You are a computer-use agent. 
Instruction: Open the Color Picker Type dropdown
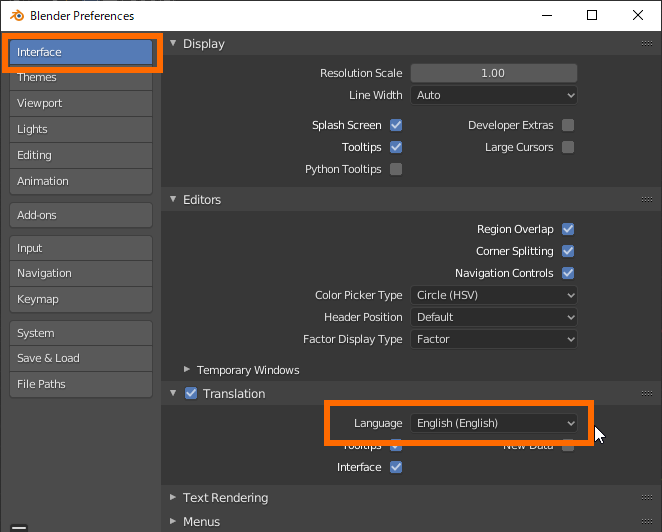(494, 295)
